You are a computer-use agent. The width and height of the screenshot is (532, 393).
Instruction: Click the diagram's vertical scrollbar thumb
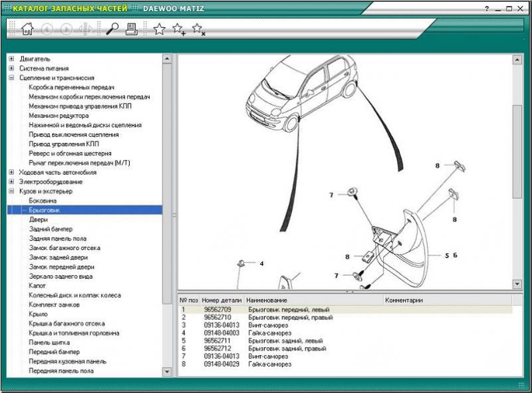pyautogui.click(x=517, y=150)
